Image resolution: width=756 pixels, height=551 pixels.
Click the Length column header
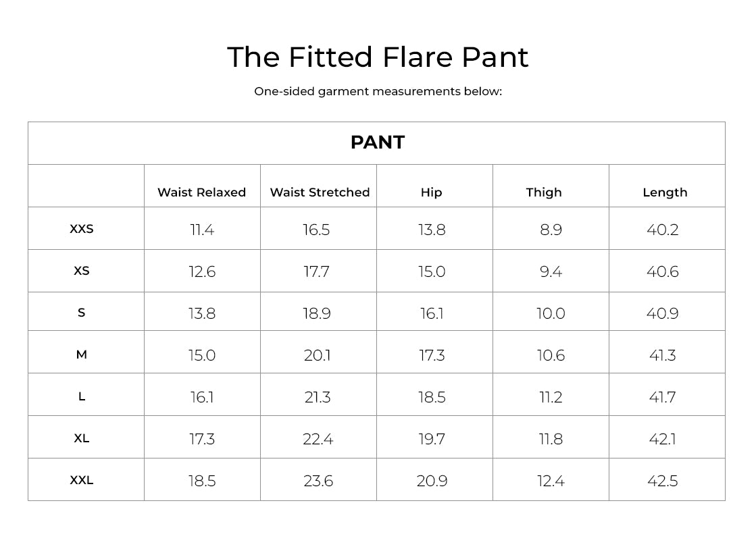[x=665, y=192]
